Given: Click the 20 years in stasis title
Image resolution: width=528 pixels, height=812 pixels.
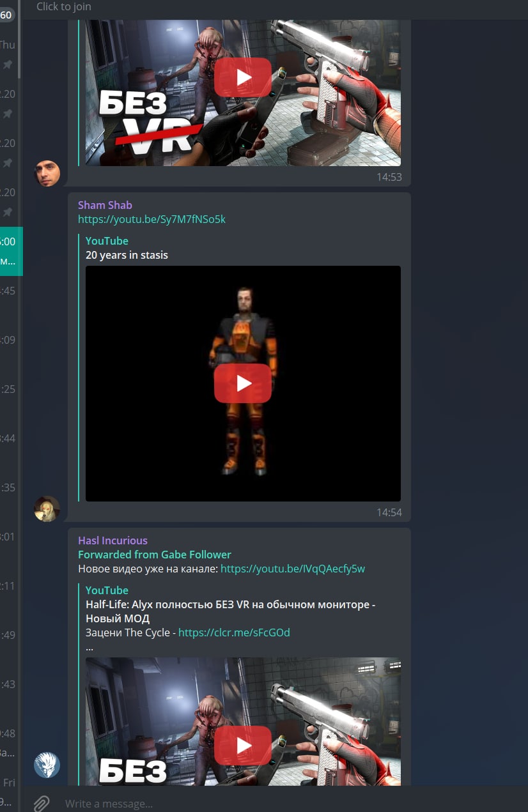Looking at the screenshot, I should [x=127, y=255].
